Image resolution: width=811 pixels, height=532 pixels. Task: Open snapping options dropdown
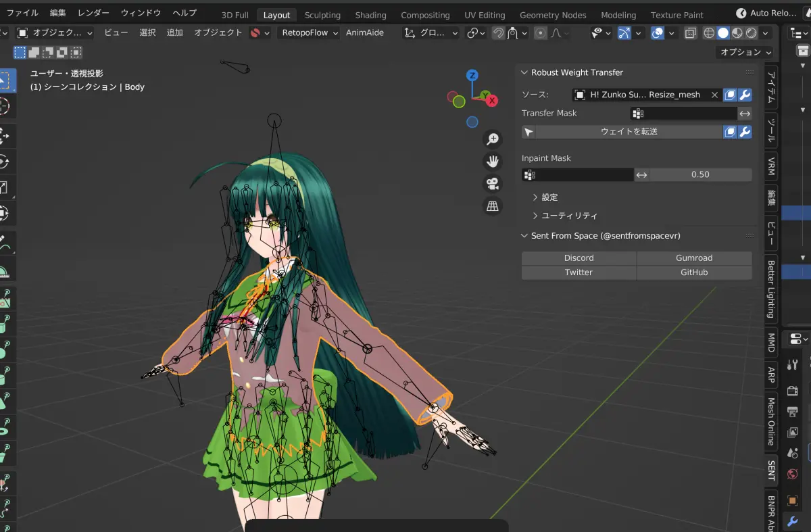517,32
